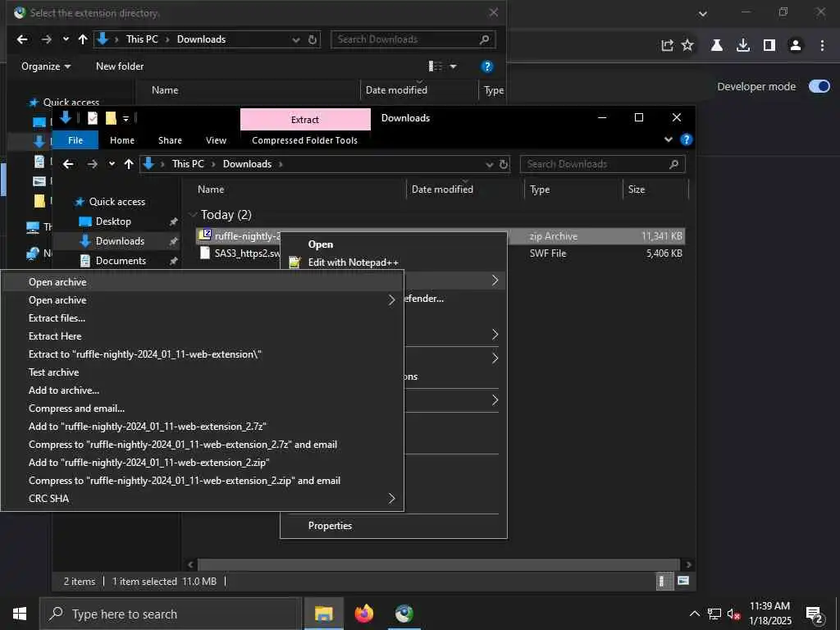Image resolution: width=840 pixels, height=630 pixels.
Task: Open the Home ribbon tab
Action: tap(122, 140)
